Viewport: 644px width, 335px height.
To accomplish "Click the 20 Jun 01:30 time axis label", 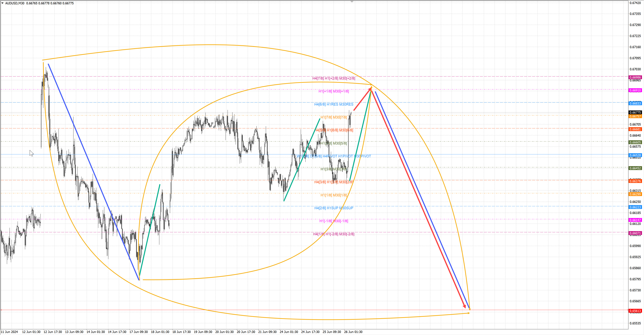I will click(x=224, y=332).
